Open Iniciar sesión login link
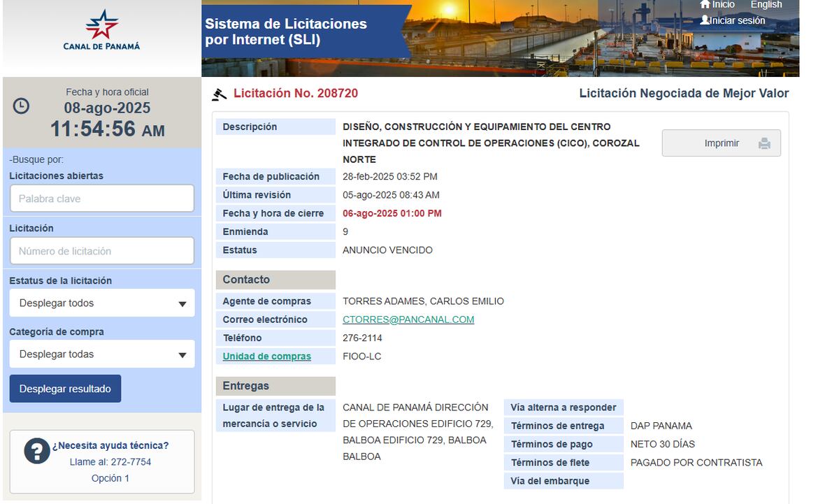Screen dimensions: 839x504 pos(738,20)
